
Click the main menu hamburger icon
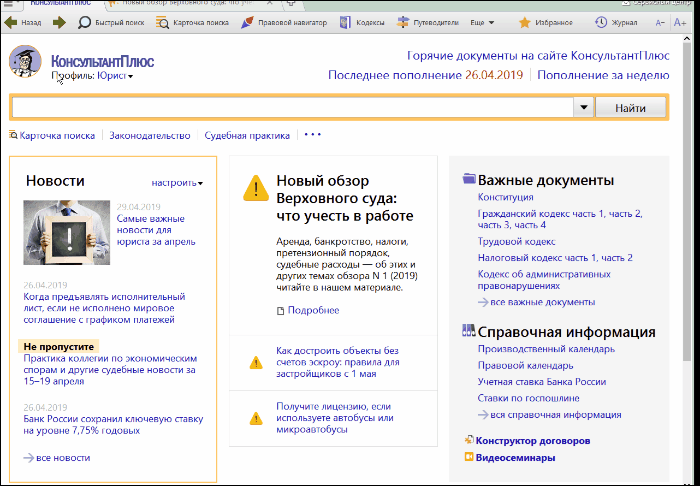pyautogui.click(x=6, y=2)
